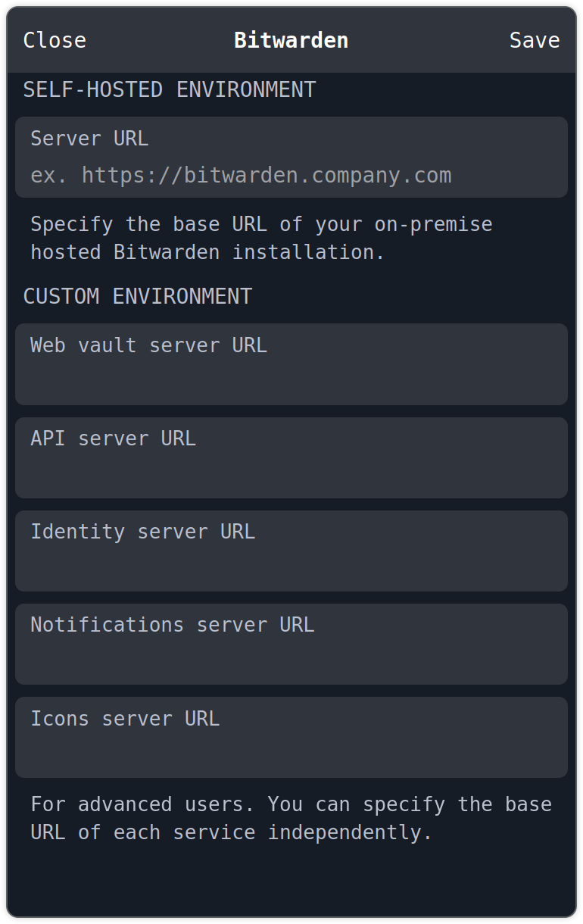583x924 pixels.
Task: Click the placeholder example URL text
Action: coord(241,175)
